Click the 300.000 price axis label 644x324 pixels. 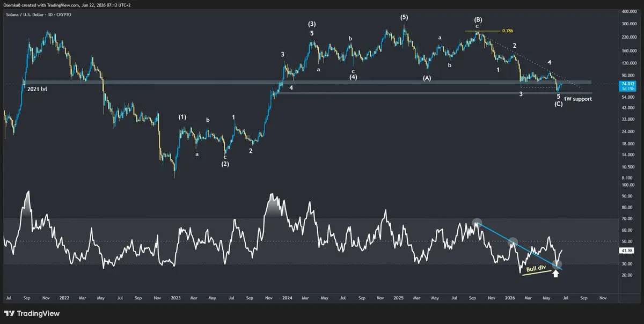(x=628, y=24)
